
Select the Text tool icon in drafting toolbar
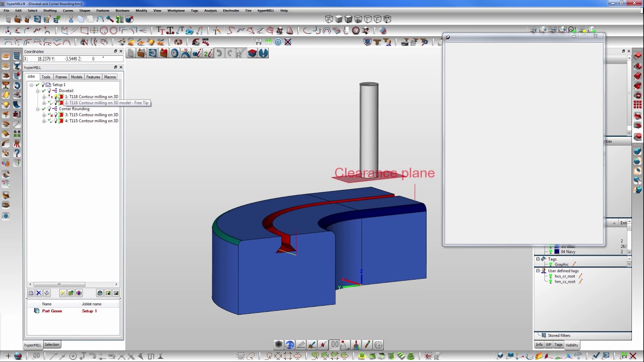pyautogui.click(x=160, y=31)
